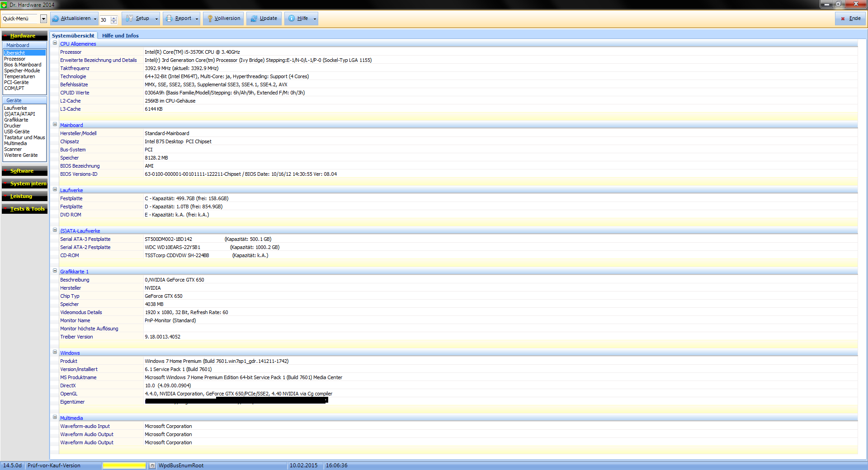Image resolution: width=868 pixels, height=470 pixels.
Task: Select (S)ATA/ATAPI in the Geräte list
Action: (x=19, y=114)
